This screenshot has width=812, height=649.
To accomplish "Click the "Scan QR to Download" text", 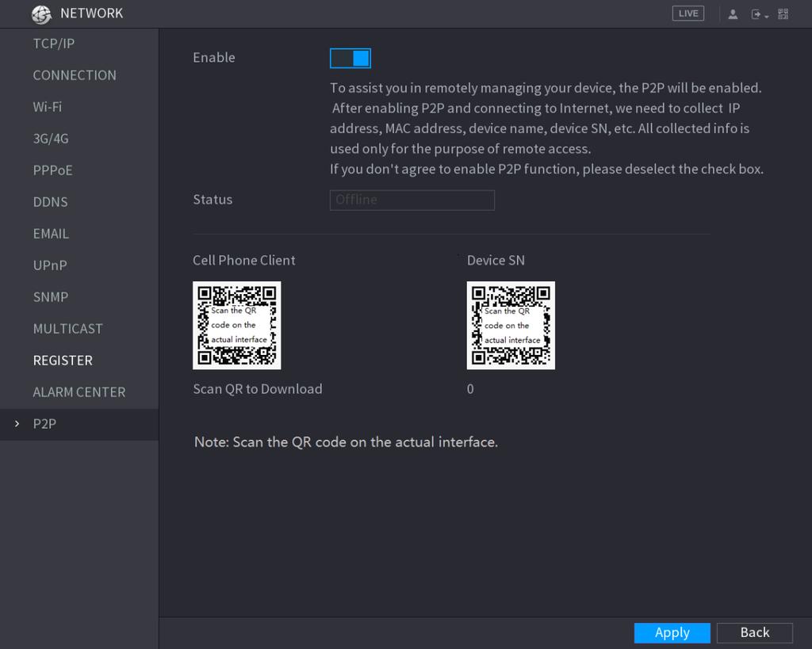I will 258,388.
